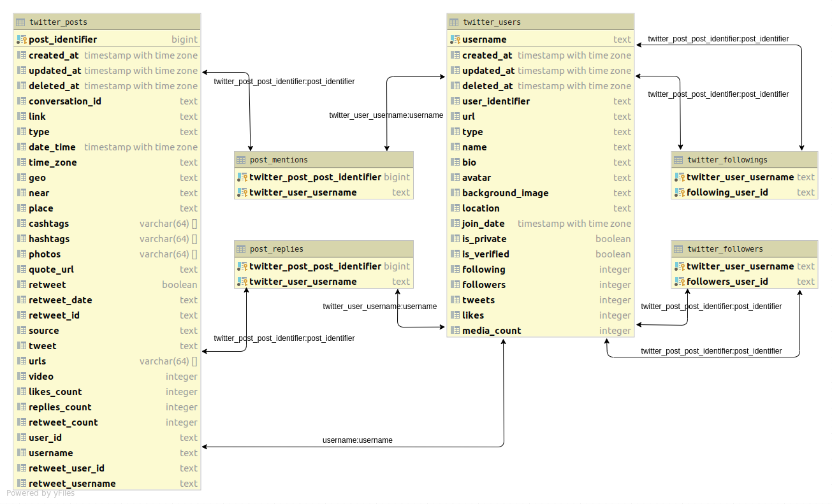Click the post_mentions table header icon
The image size is (832, 504).
click(242, 160)
